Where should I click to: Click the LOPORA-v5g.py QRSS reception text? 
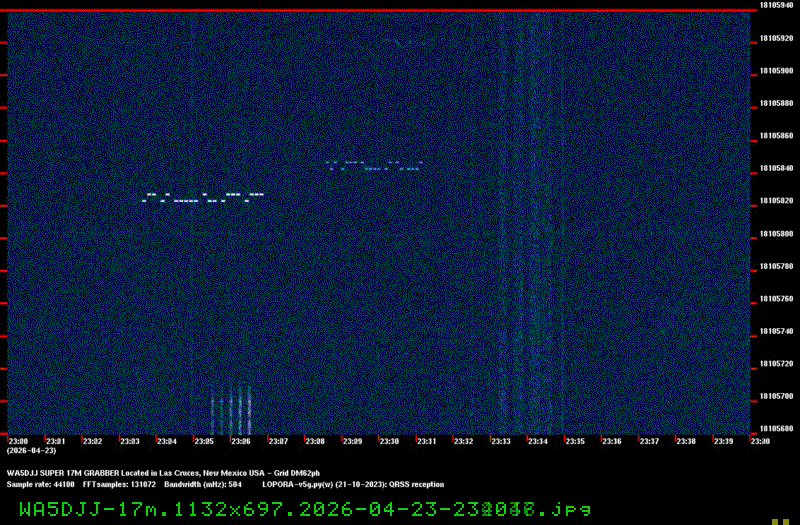[x=353, y=485]
